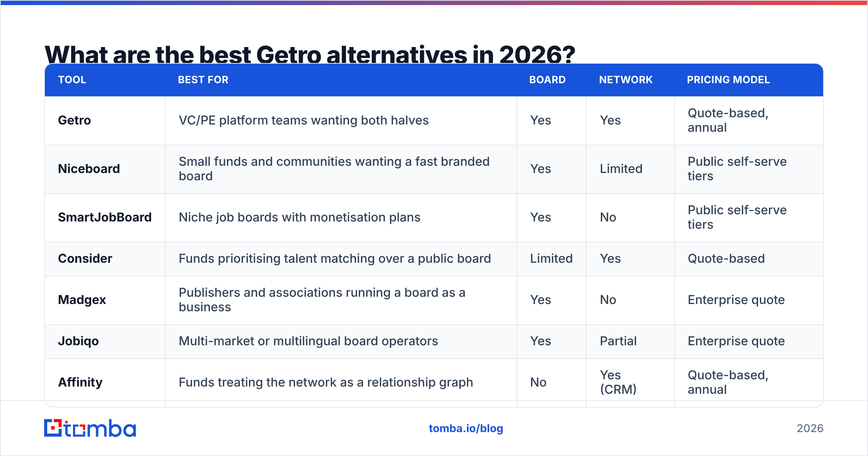The height and width of the screenshot is (456, 868).
Task: Select the SmartJobBoard tool name
Action: pyautogui.click(x=105, y=217)
